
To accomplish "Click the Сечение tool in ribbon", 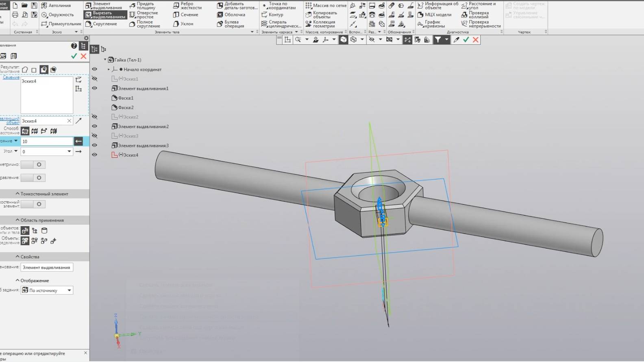I will (x=185, y=15).
